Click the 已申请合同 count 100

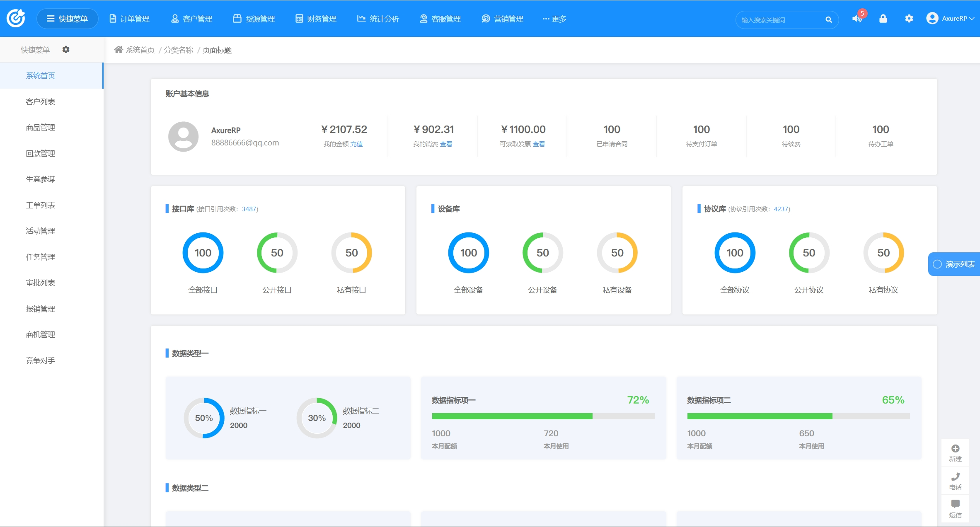[612, 129]
